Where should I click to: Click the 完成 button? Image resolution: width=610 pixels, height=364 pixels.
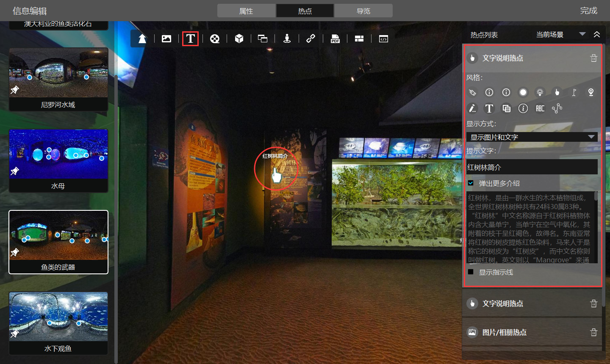(588, 11)
